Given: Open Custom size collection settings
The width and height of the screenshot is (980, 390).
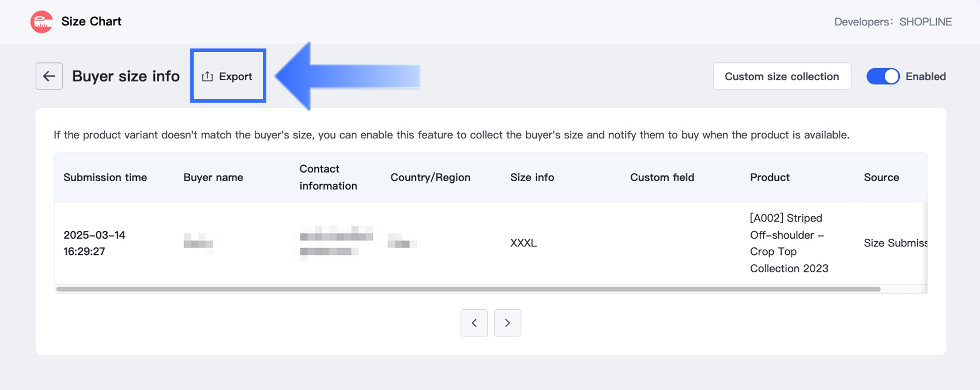Looking at the screenshot, I should point(782,76).
